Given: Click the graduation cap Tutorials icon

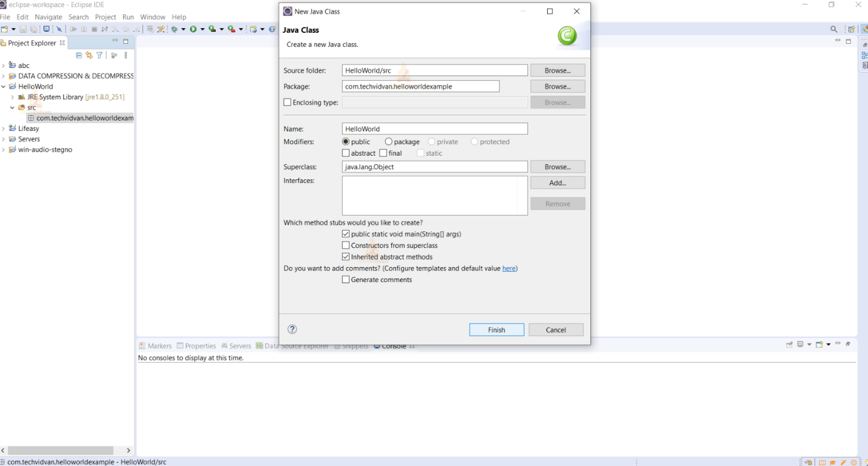Looking at the screenshot, I should click(x=832, y=462).
